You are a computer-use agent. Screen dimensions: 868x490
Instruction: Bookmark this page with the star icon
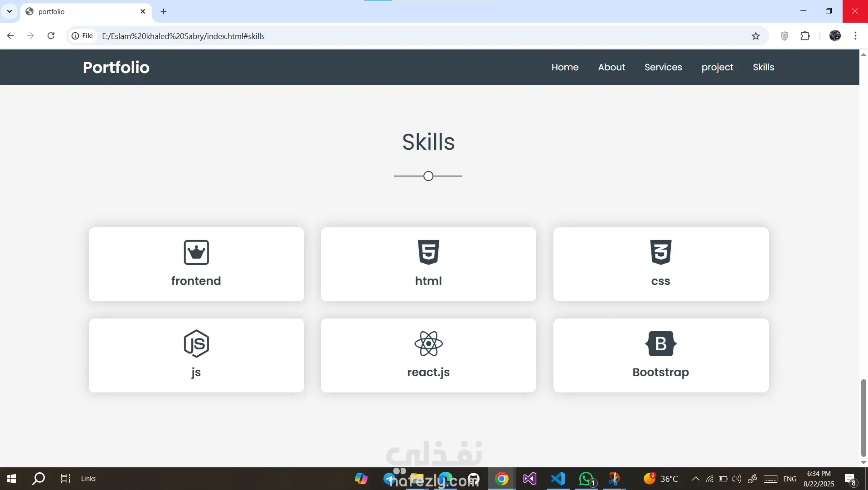pos(756,36)
